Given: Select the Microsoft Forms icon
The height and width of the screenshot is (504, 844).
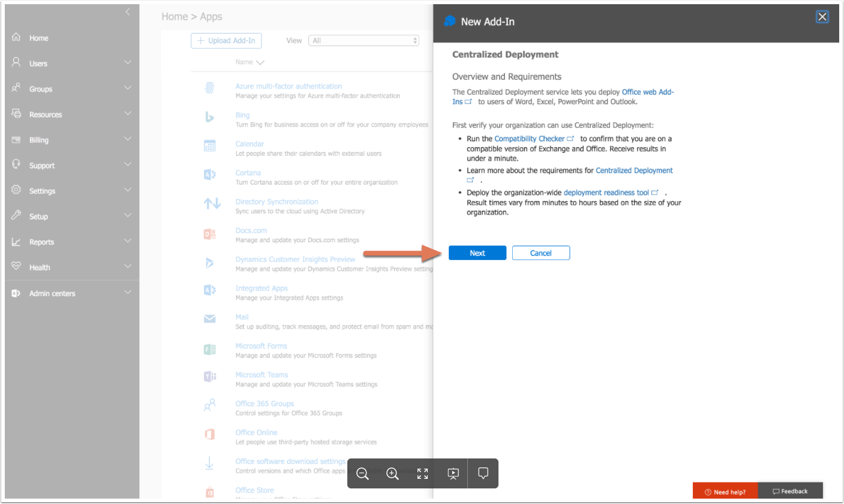Looking at the screenshot, I should coord(209,348).
